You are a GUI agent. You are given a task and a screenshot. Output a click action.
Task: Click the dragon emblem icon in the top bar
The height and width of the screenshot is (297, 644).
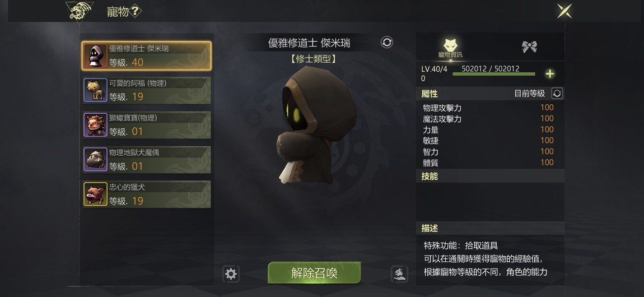coord(80,12)
